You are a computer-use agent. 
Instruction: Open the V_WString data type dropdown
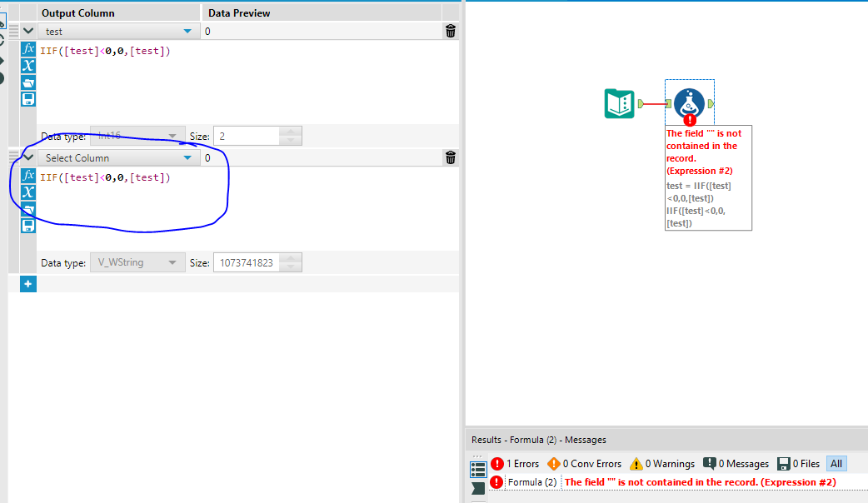(x=137, y=261)
